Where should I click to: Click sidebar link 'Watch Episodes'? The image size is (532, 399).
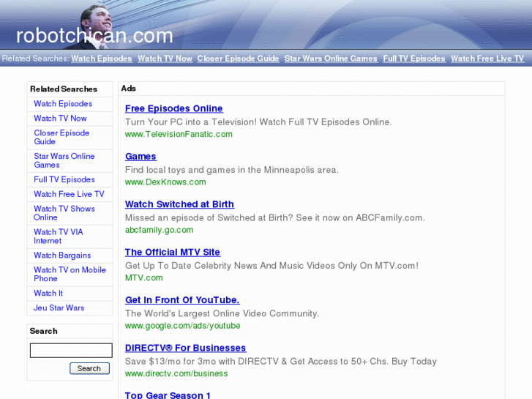pyautogui.click(x=63, y=103)
